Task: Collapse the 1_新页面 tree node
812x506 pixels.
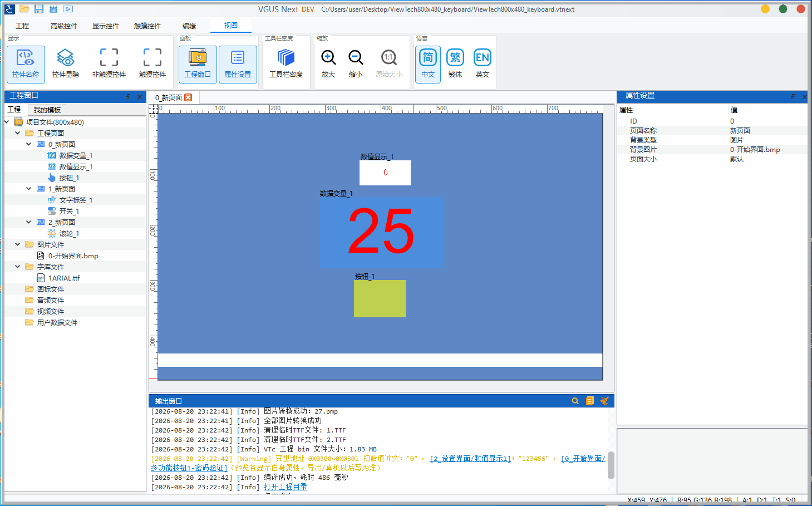Action: [x=29, y=189]
